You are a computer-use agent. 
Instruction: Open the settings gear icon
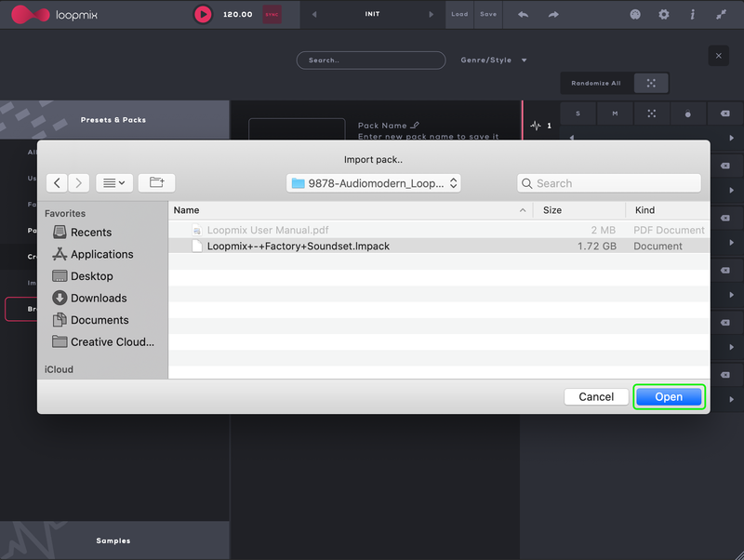tap(664, 15)
